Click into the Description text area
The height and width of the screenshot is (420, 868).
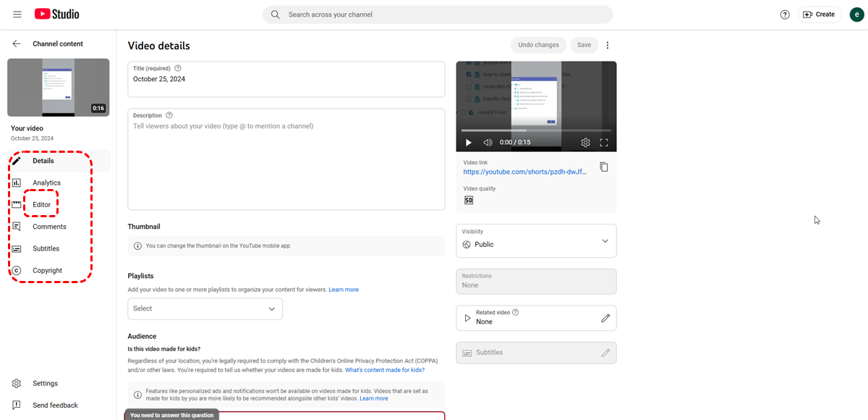286,159
